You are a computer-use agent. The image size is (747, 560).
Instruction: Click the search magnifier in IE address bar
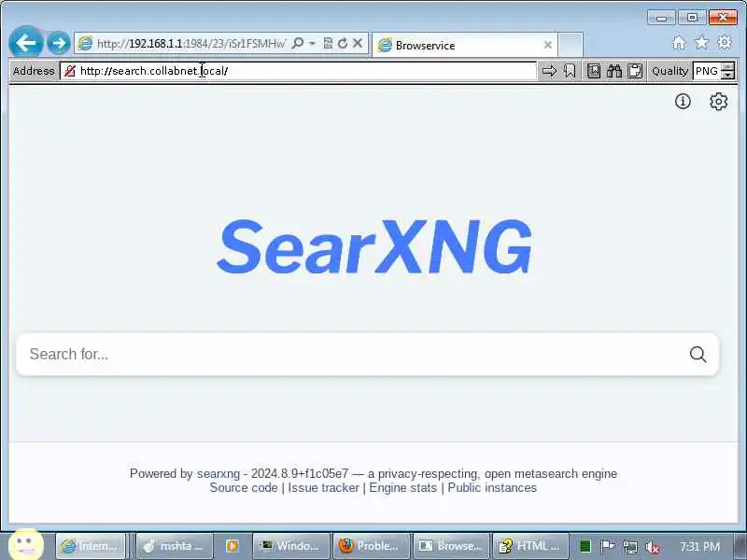click(x=297, y=43)
